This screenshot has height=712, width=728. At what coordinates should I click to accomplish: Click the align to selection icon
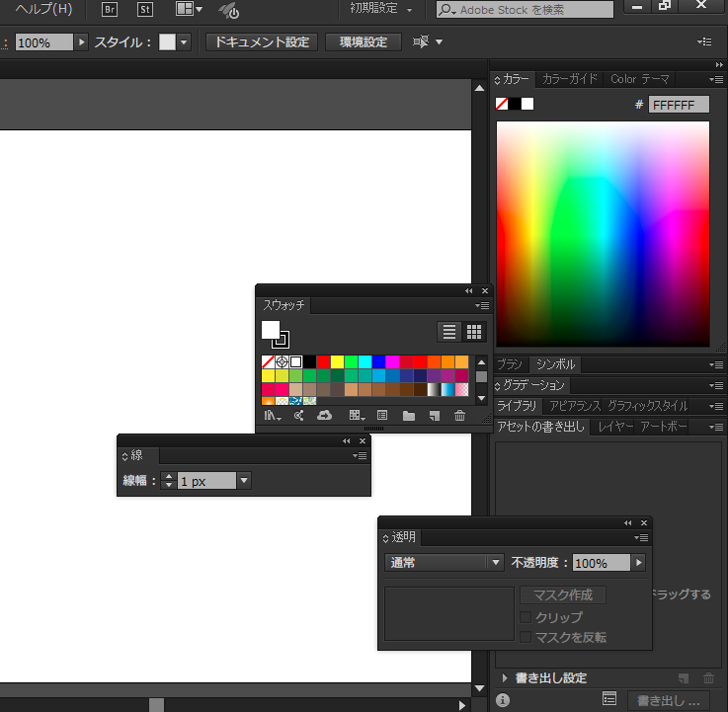tap(421, 41)
